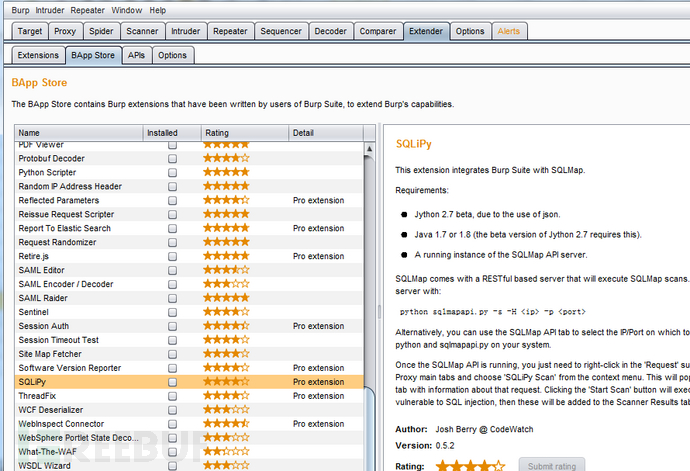Tick the Installed checkbox for Random IP Address Header
This screenshot has width=690, height=471.
click(x=172, y=187)
